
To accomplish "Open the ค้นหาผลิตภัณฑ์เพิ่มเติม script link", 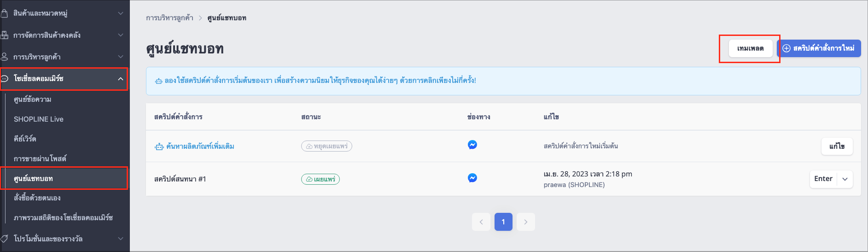I will tap(200, 147).
